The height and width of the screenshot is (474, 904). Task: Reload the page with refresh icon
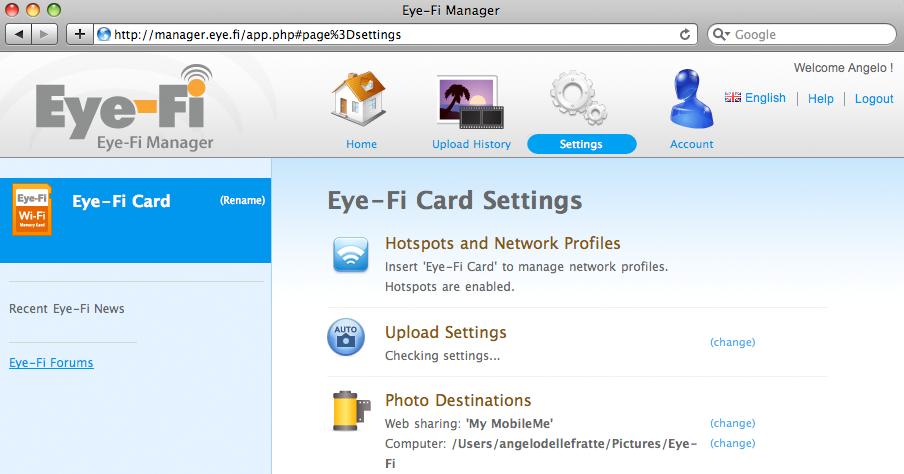click(x=685, y=35)
